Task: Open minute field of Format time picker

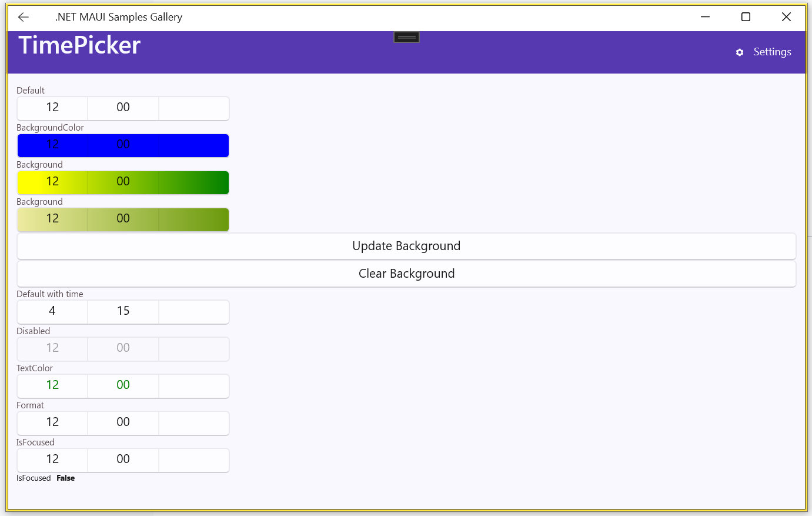Action: (x=123, y=422)
